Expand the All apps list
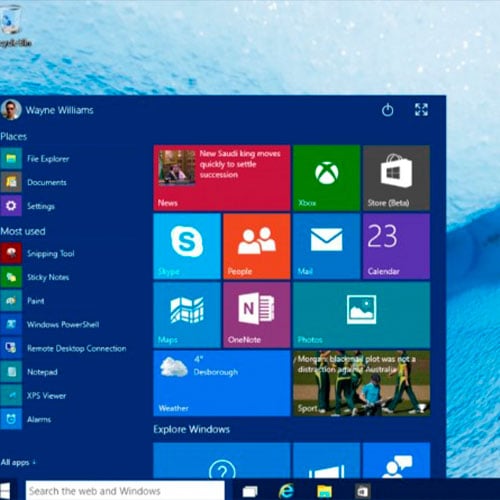 [18, 463]
